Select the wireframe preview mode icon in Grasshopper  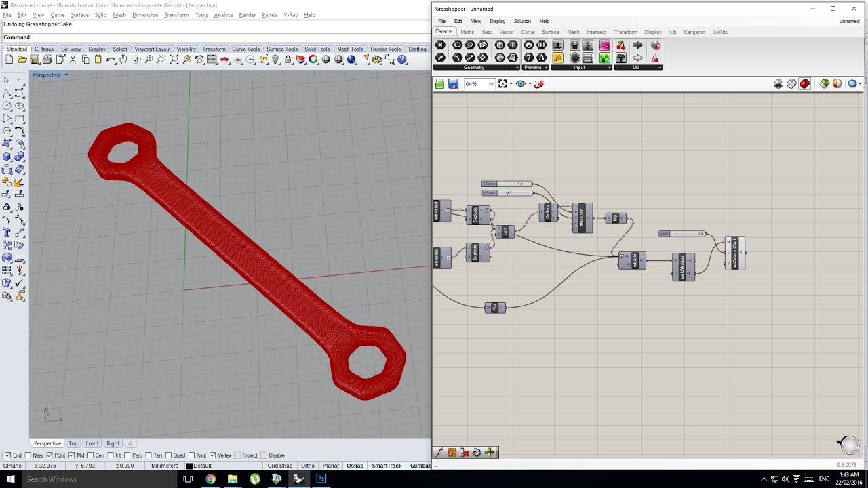point(791,83)
